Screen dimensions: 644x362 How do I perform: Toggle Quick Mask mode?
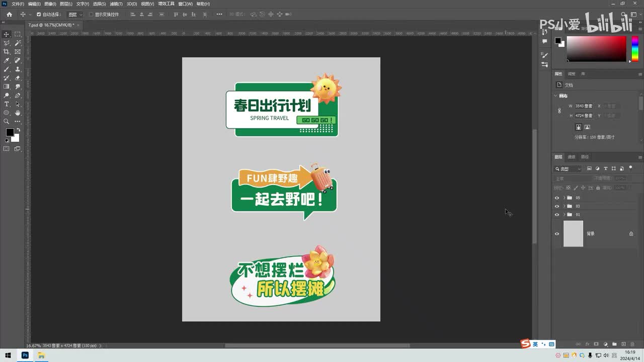coord(7,149)
